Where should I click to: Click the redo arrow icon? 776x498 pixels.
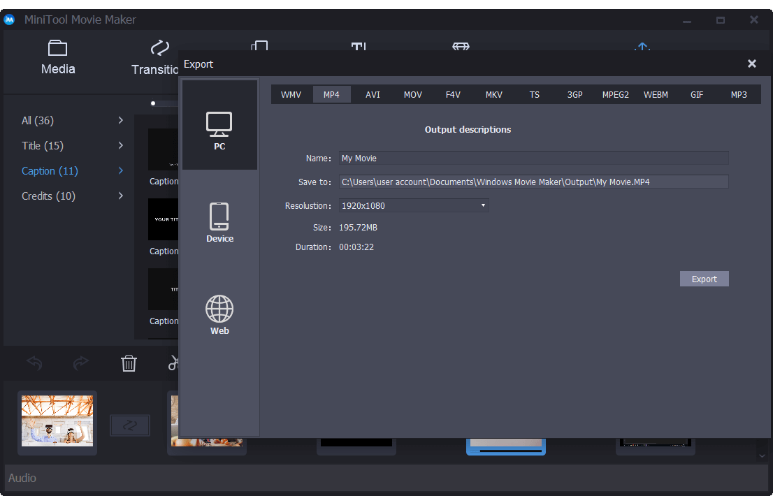tap(81, 363)
